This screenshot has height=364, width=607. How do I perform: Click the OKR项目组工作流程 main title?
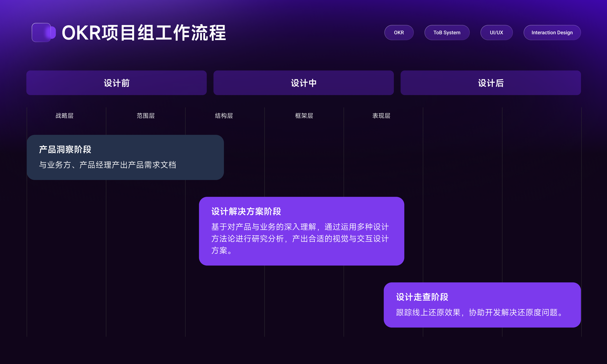[144, 33]
